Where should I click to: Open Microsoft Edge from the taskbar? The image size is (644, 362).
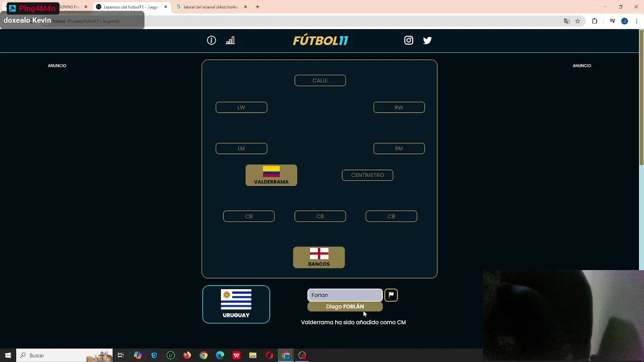[x=220, y=355]
